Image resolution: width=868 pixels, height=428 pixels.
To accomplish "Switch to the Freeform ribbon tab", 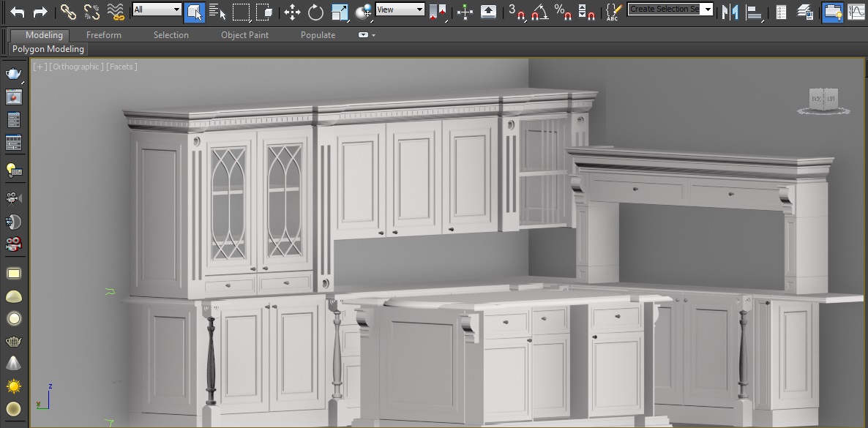I will click(103, 35).
